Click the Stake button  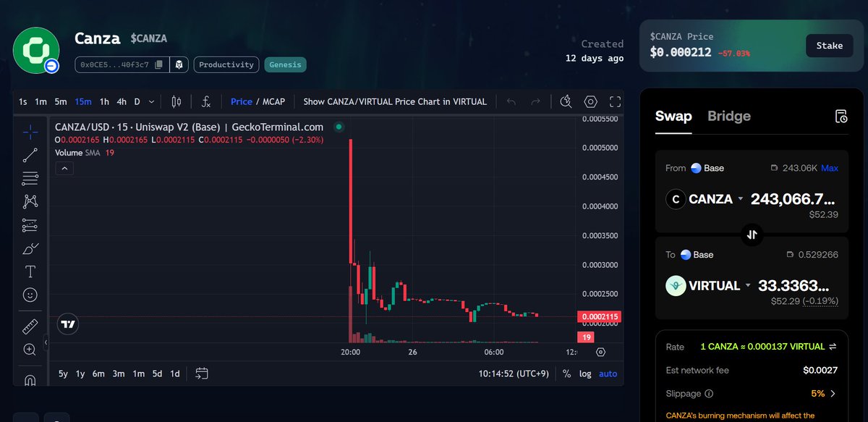click(829, 46)
